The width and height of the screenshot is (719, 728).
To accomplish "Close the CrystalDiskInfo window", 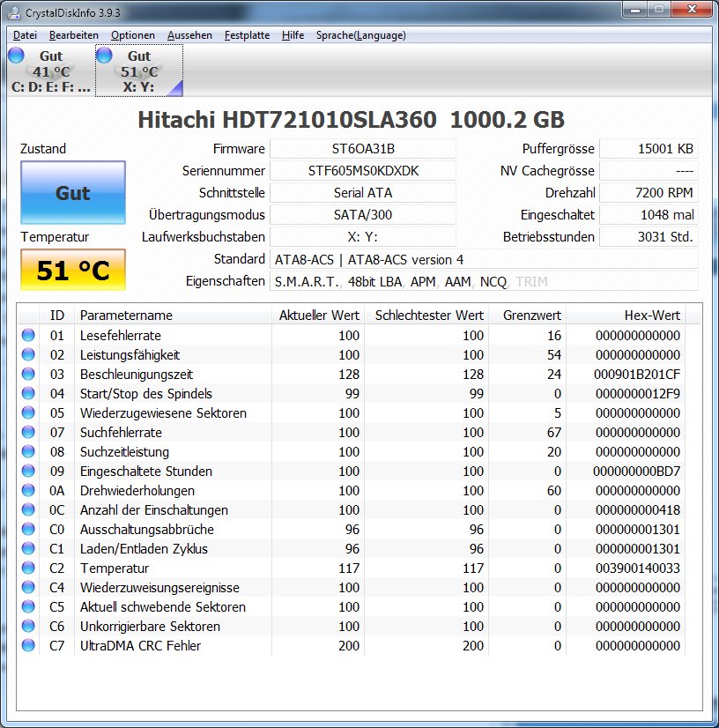I will tap(692, 10).
